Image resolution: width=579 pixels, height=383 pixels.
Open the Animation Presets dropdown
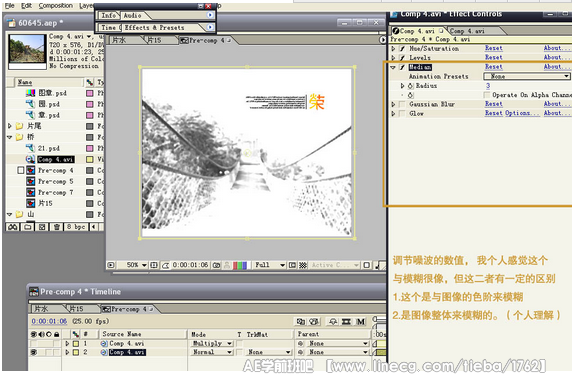tap(527, 76)
